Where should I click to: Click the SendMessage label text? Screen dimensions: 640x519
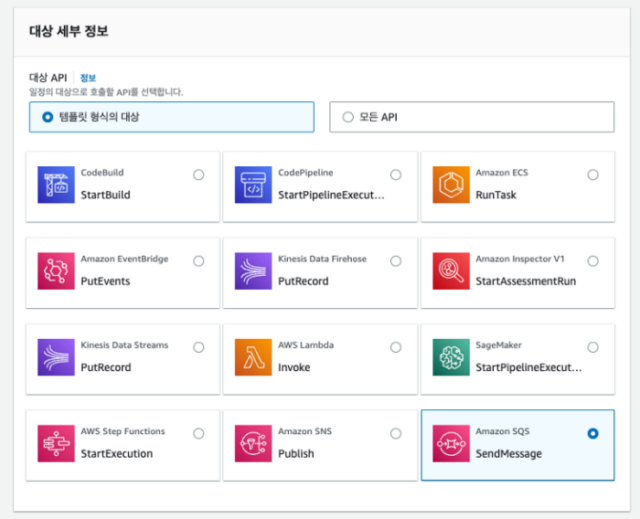[509, 453]
